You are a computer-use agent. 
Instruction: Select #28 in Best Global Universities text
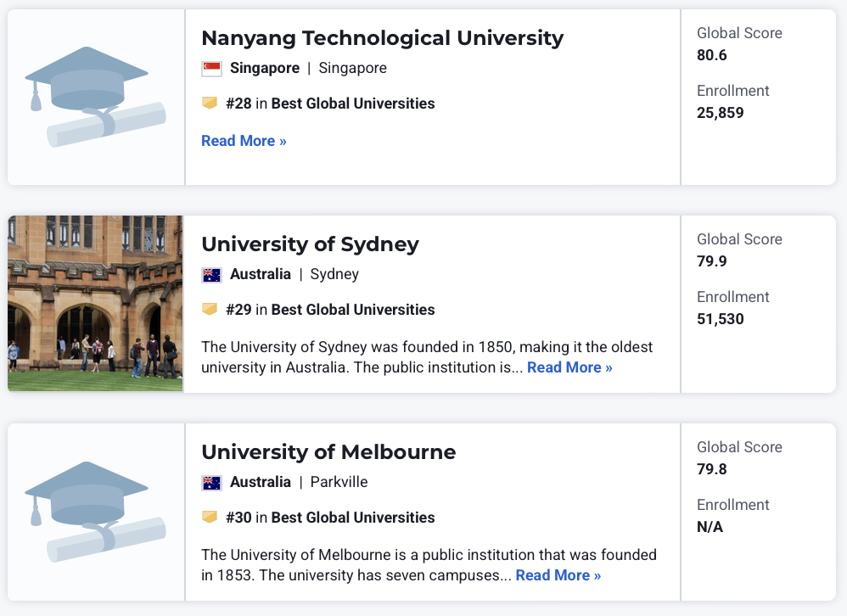(330, 104)
